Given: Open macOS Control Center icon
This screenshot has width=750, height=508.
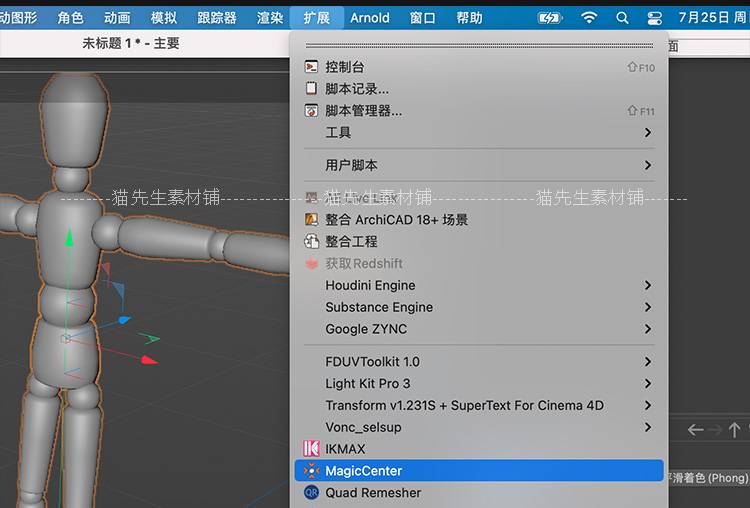Looking at the screenshot, I should (654, 18).
